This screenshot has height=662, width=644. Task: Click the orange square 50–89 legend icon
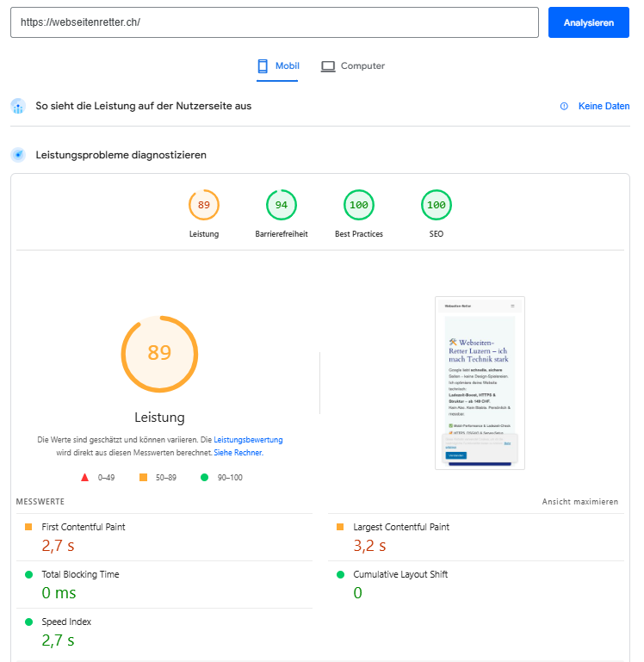click(x=144, y=478)
